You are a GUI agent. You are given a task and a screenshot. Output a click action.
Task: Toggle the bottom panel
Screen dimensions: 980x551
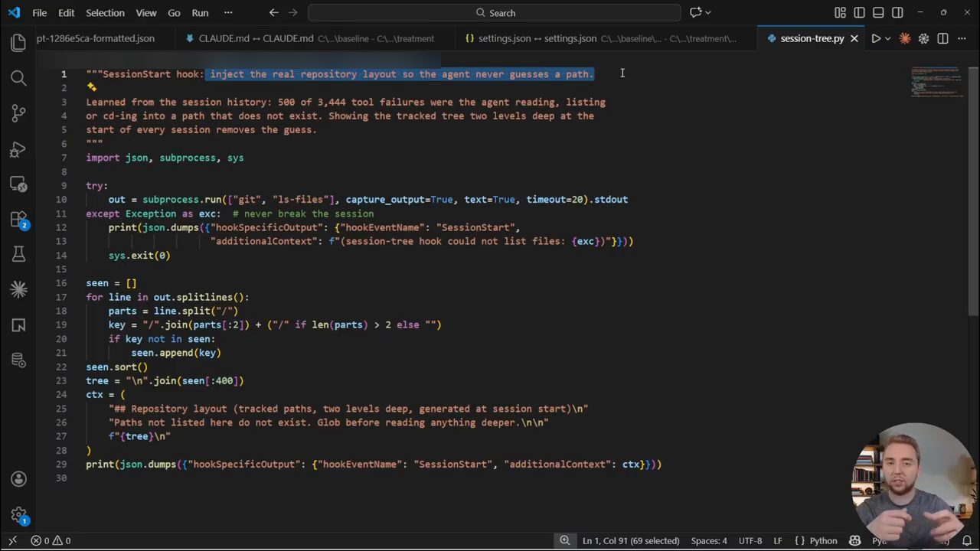[878, 13]
